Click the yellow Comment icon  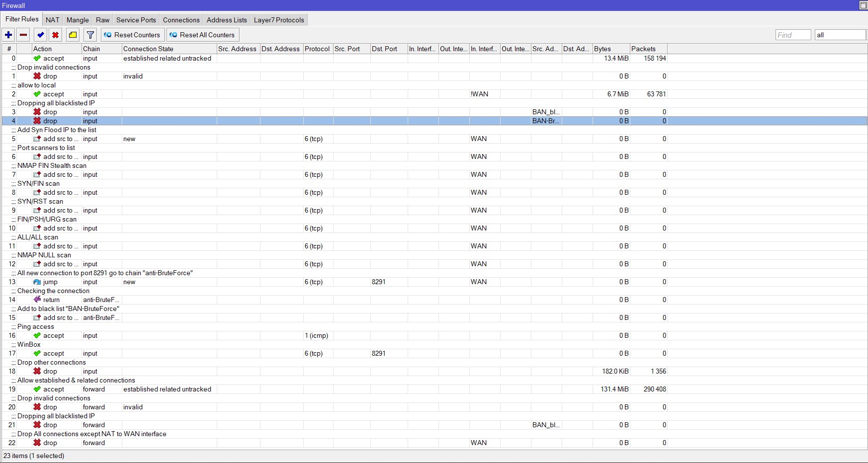click(73, 35)
